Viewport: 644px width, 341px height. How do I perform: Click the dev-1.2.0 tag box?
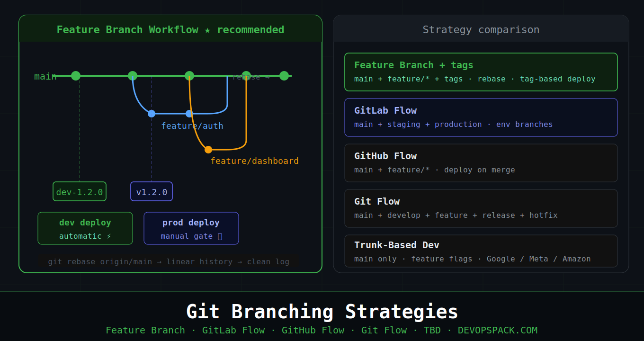(x=80, y=191)
